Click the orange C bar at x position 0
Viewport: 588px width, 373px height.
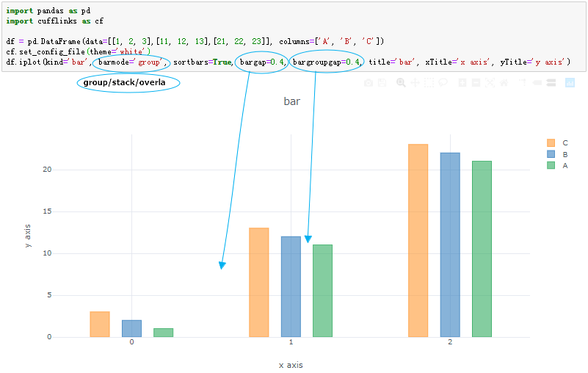click(x=100, y=325)
